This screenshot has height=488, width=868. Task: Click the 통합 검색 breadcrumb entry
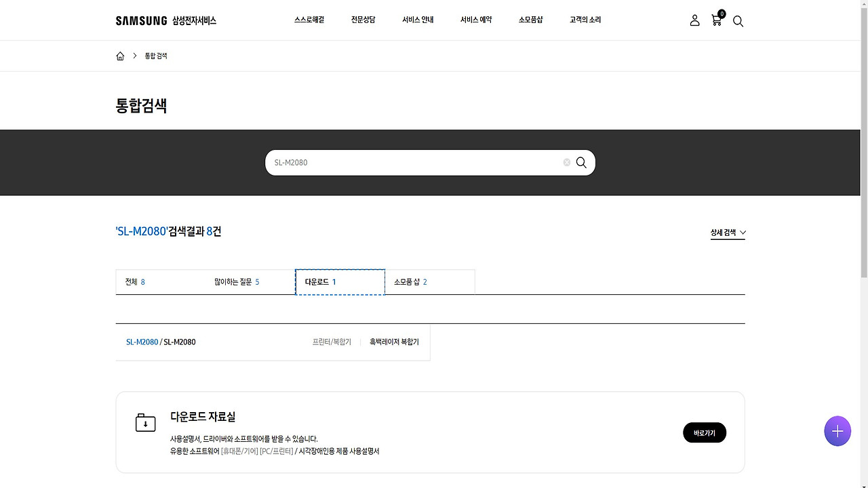coord(157,56)
